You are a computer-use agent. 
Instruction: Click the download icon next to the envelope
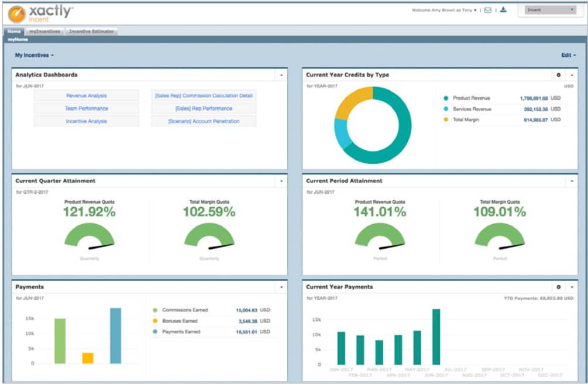click(503, 10)
